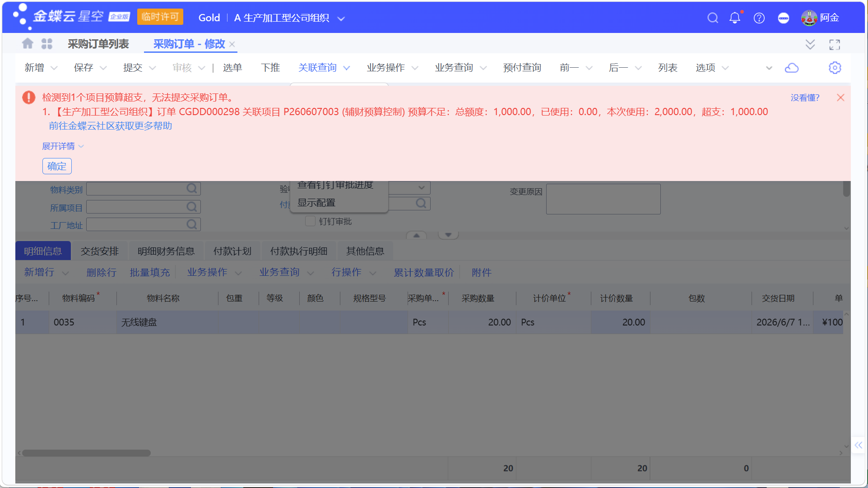Open notifications bell
Viewport: 868px width, 488px height.
coord(735,18)
